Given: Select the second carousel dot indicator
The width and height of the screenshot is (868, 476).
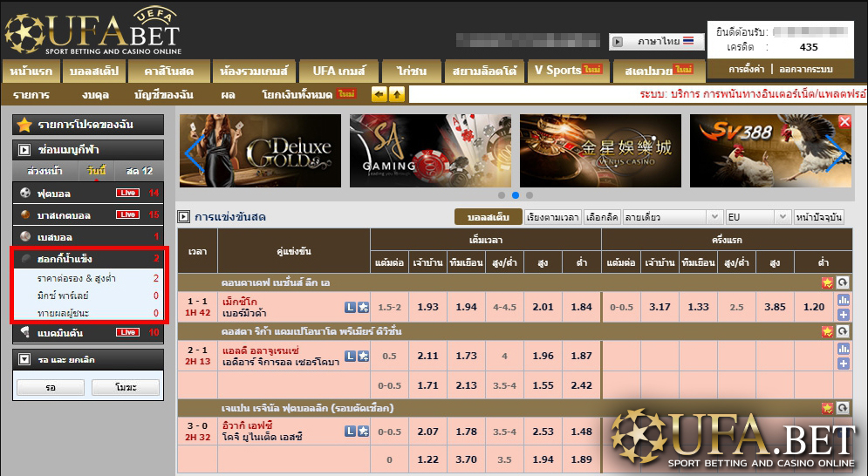Looking at the screenshot, I should [x=516, y=195].
